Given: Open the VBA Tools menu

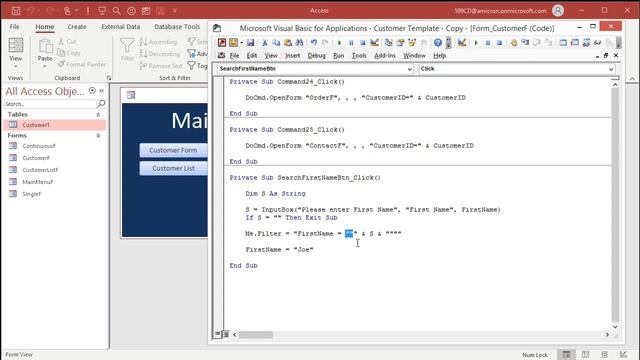Looking at the screenshot, I should tap(359, 56).
